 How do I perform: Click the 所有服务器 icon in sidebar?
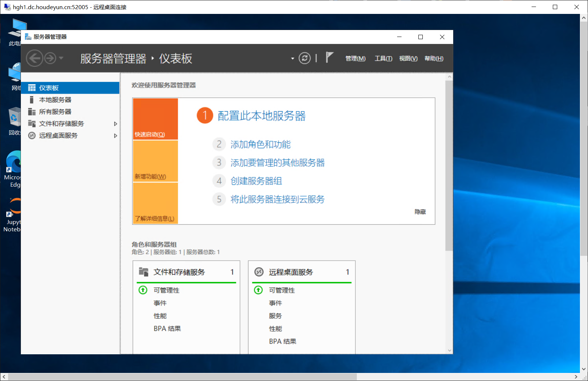pos(32,112)
